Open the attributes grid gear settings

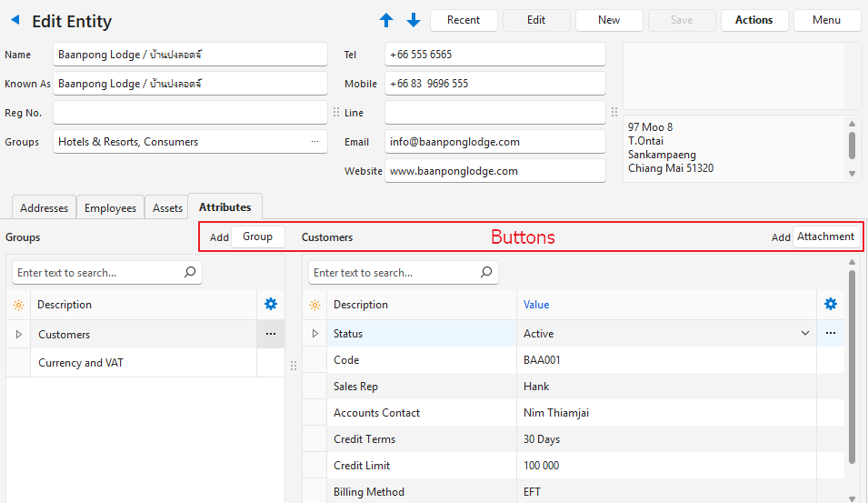830,305
